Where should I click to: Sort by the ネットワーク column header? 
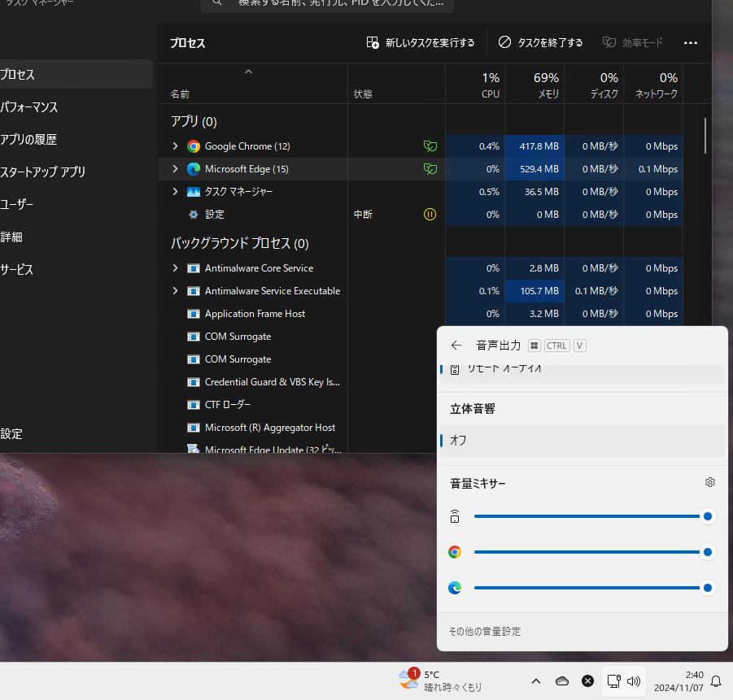click(x=653, y=84)
